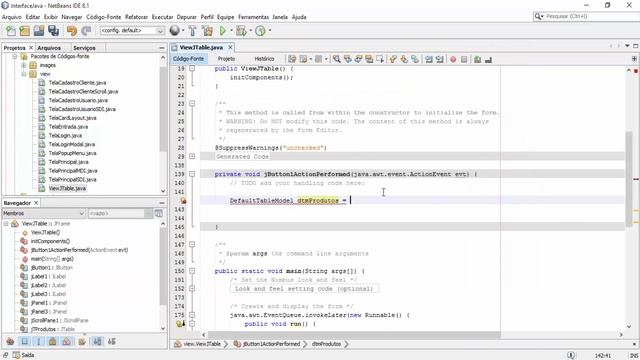Toggle Sort by Source in Navigator
Screen dimensions: 640x360
(x=111, y=341)
